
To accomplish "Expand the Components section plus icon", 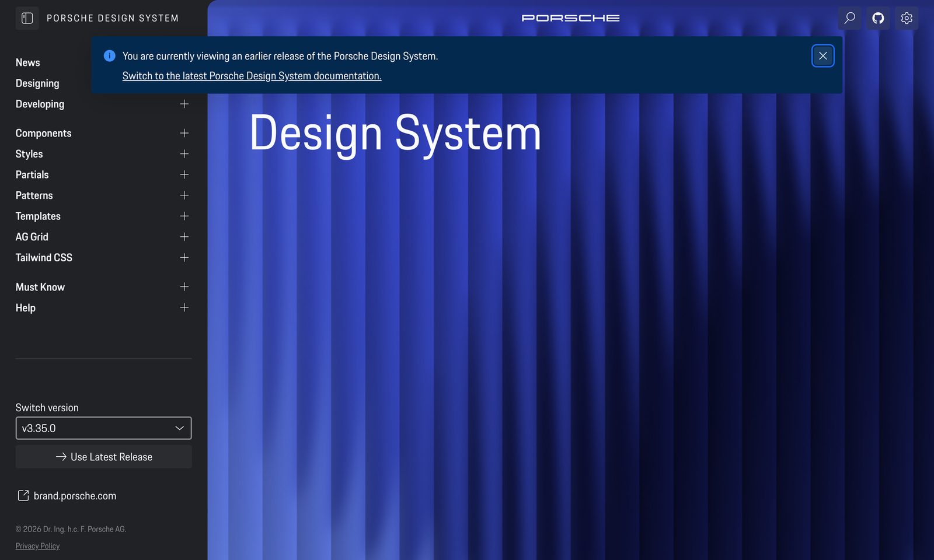I will [x=184, y=133].
